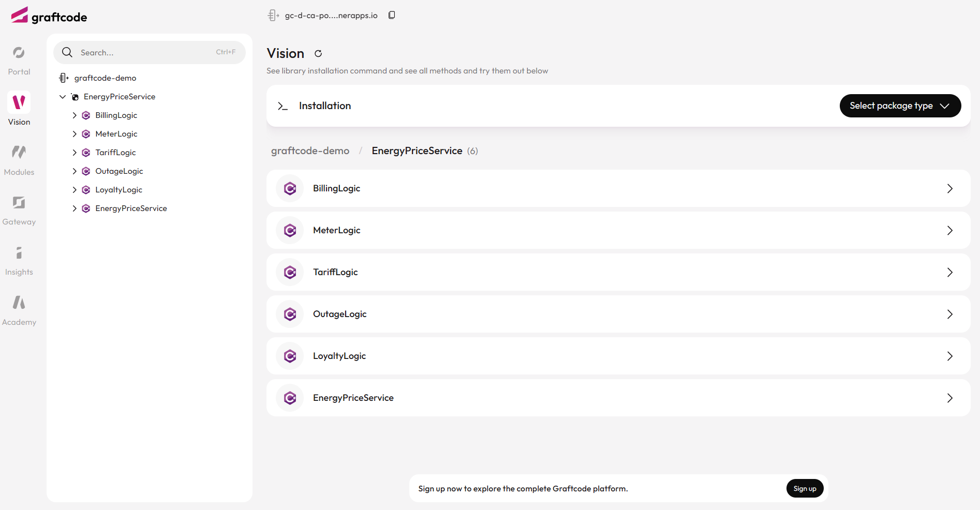Switch to the Gateway section
The width and height of the screenshot is (980, 510).
19,222
